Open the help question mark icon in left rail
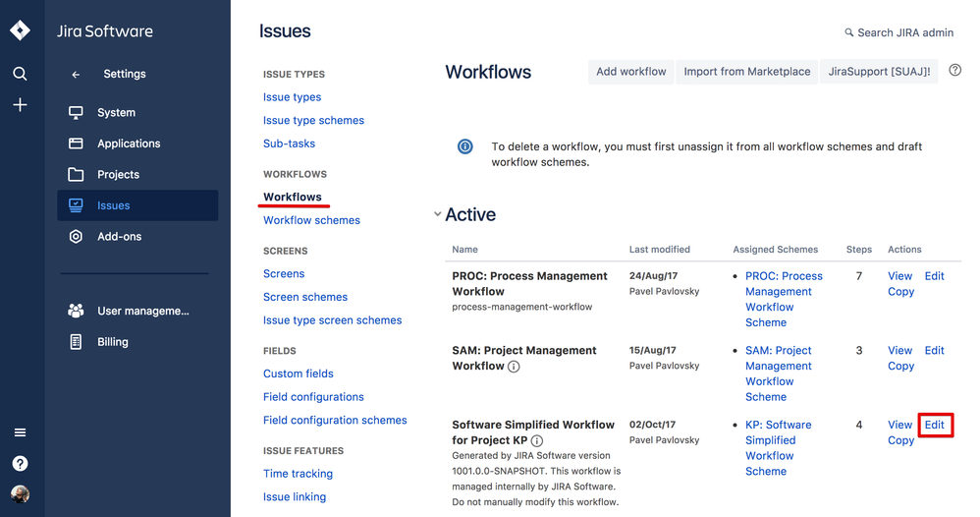This screenshot has width=980, height=517. 20,464
